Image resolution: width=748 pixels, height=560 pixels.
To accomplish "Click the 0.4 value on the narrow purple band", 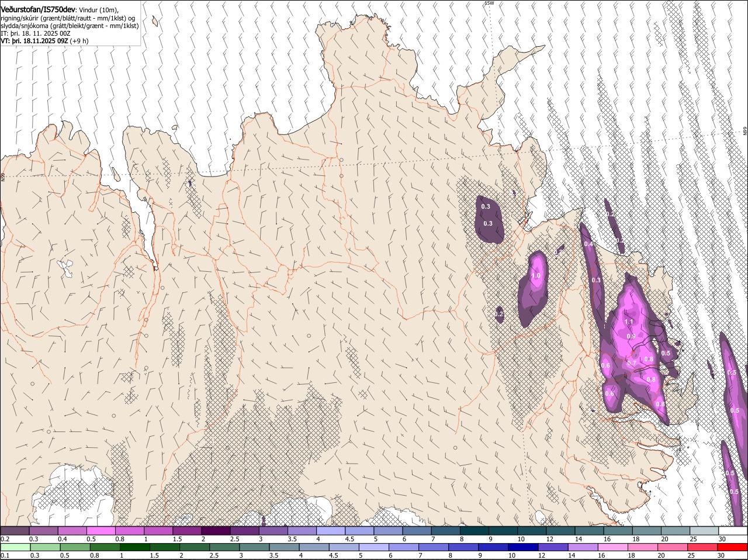I will [x=588, y=244].
